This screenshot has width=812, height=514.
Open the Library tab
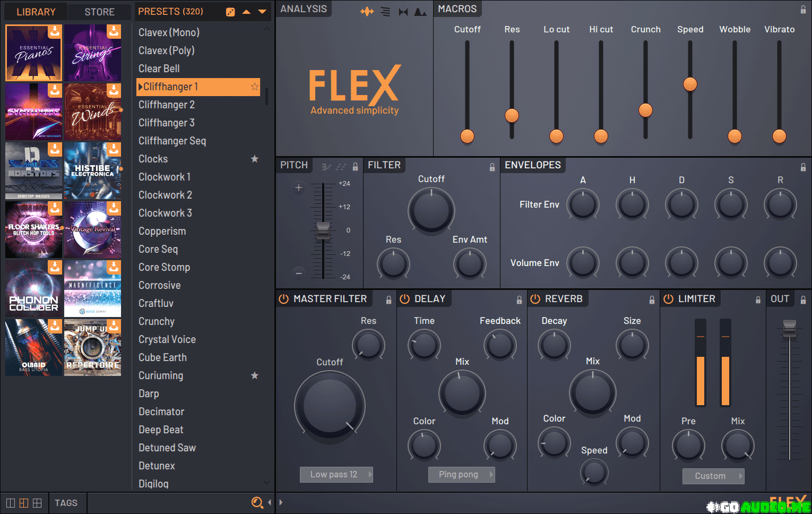point(36,12)
